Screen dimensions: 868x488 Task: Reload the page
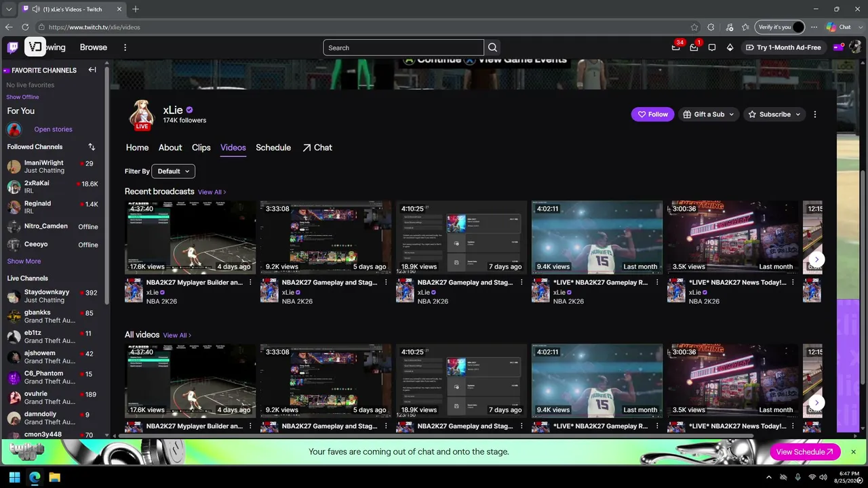click(25, 27)
